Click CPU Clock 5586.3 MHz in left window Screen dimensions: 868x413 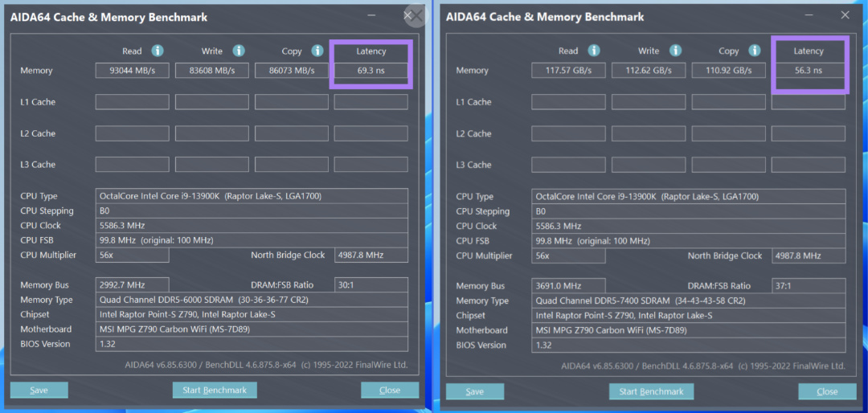(x=252, y=225)
